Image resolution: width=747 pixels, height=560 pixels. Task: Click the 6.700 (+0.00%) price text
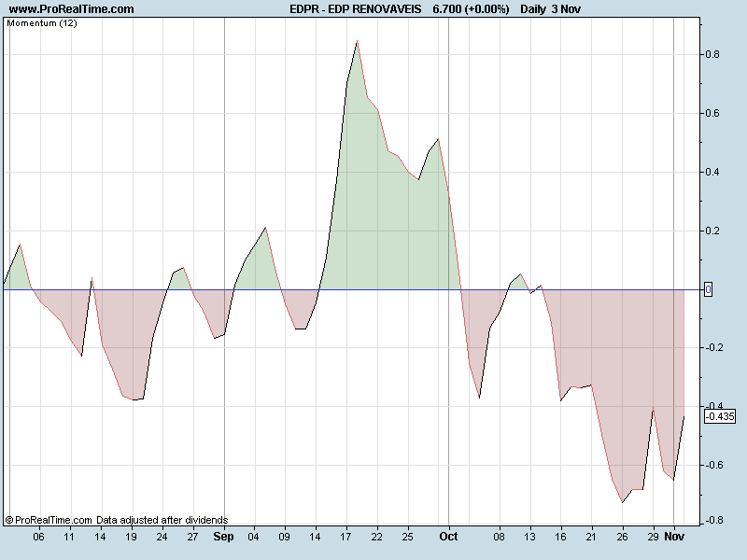[471, 9]
